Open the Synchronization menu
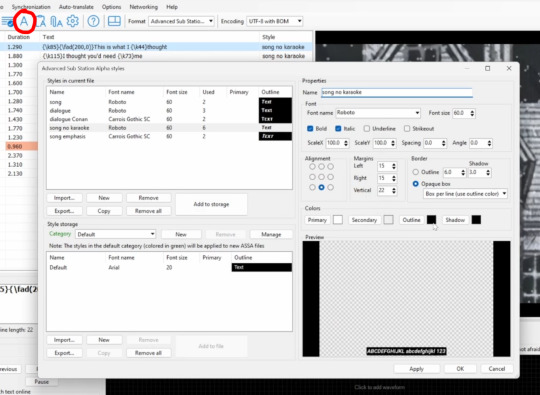This screenshot has width=540, height=395. pyautogui.click(x=31, y=7)
